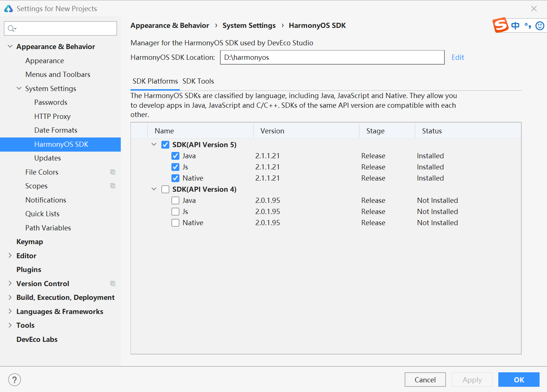Check the Js 2.0.1.95 checkbox
Image resolution: width=547 pixels, height=392 pixels.
click(175, 211)
